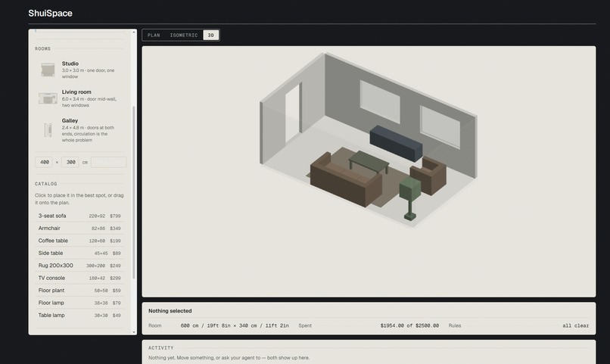The width and height of the screenshot is (610, 364).
Task: Choose the Living room preset title
Action: pyautogui.click(x=76, y=92)
